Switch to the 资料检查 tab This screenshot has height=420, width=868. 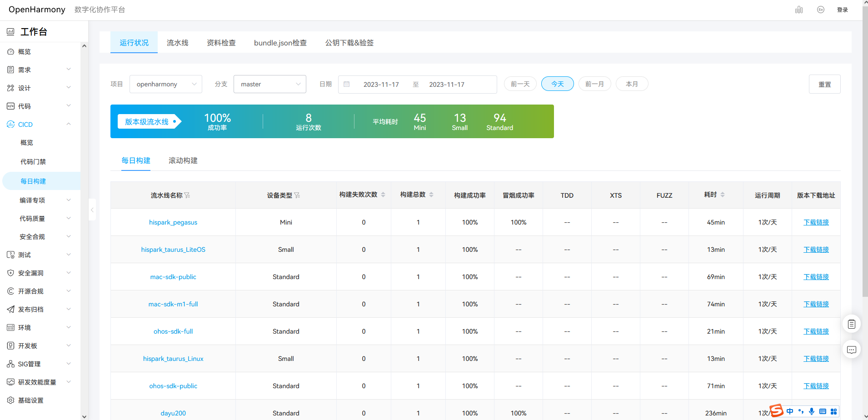point(221,43)
